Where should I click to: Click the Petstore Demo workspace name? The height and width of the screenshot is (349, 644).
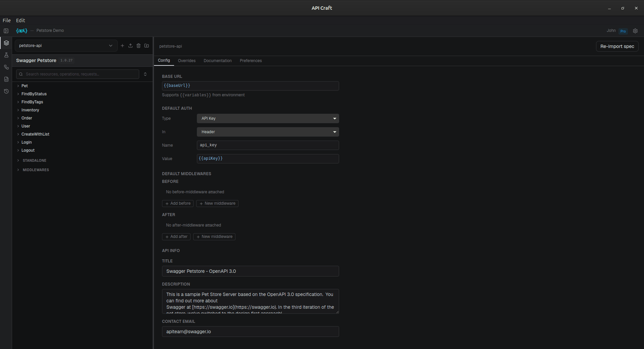click(50, 31)
